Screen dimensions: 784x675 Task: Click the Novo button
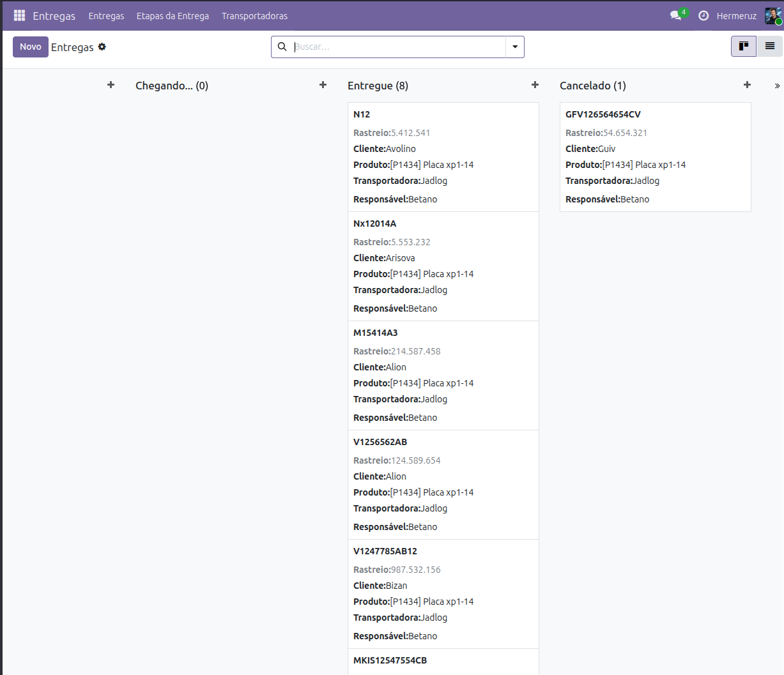(31, 47)
